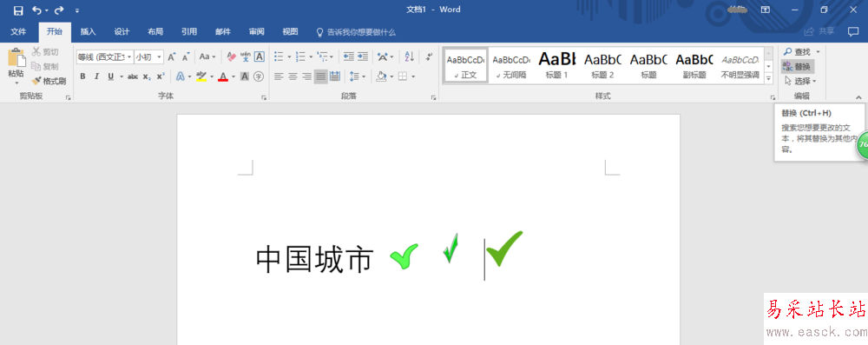Select the 副标题 (Subtitle) style
This screenshot has width=868, height=345.
point(694,65)
